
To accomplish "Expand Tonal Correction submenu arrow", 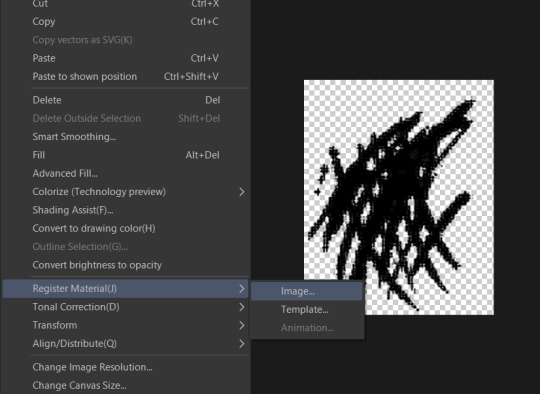I will click(x=242, y=307).
